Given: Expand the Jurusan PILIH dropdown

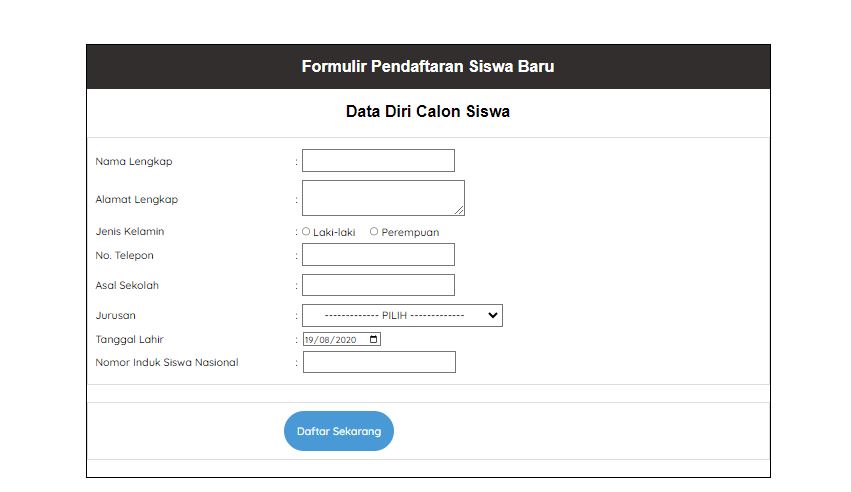Looking at the screenshot, I should (x=402, y=315).
